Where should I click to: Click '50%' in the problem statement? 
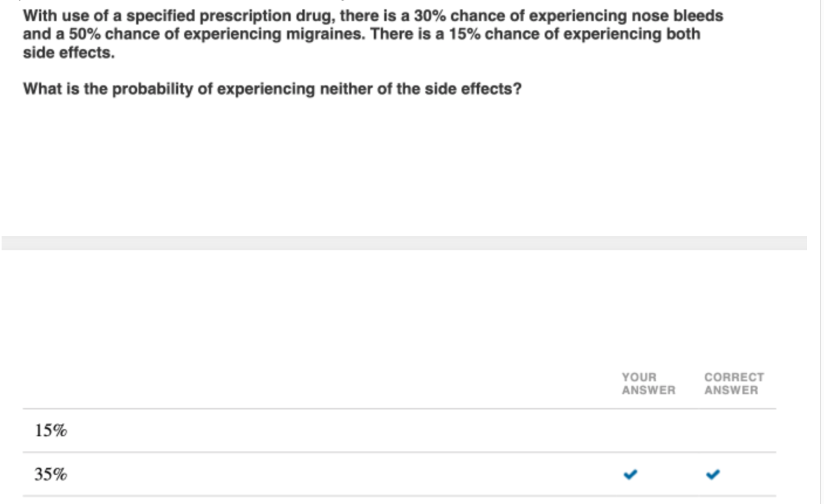[85, 34]
